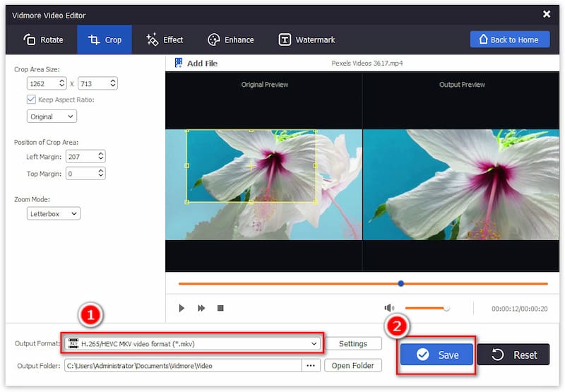The width and height of the screenshot is (565, 392).
Task: Open the Enhance tab
Action: pos(230,40)
